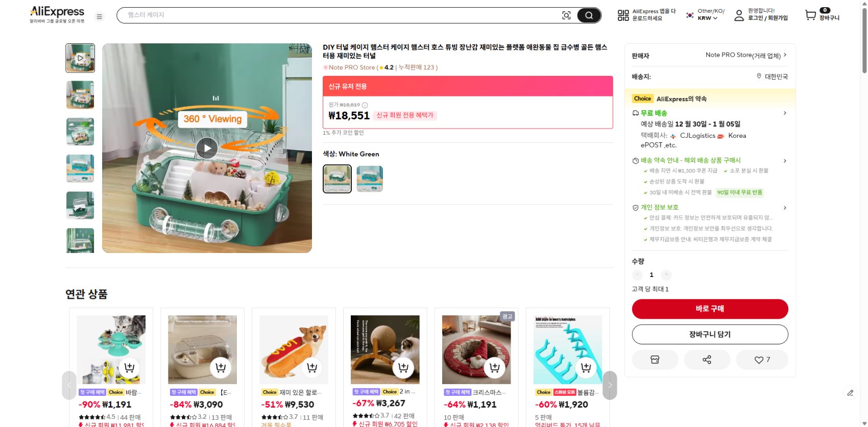Open image search with the camera icon
Image resolution: width=868 pixels, height=427 pixels.
pyautogui.click(x=566, y=15)
